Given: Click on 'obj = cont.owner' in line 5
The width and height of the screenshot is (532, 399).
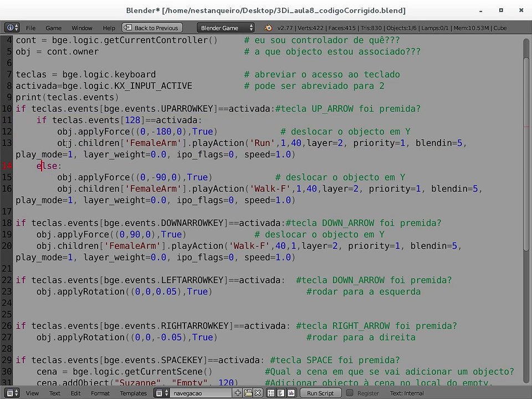Looking at the screenshot, I should point(57,52).
